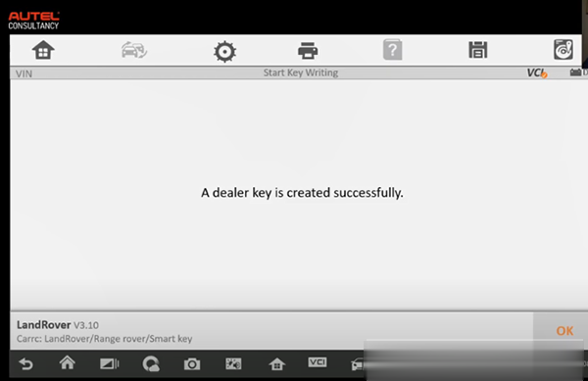Image resolution: width=588 pixels, height=381 pixels.
Task: Open the vehicle swap icon
Action: [x=134, y=50]
